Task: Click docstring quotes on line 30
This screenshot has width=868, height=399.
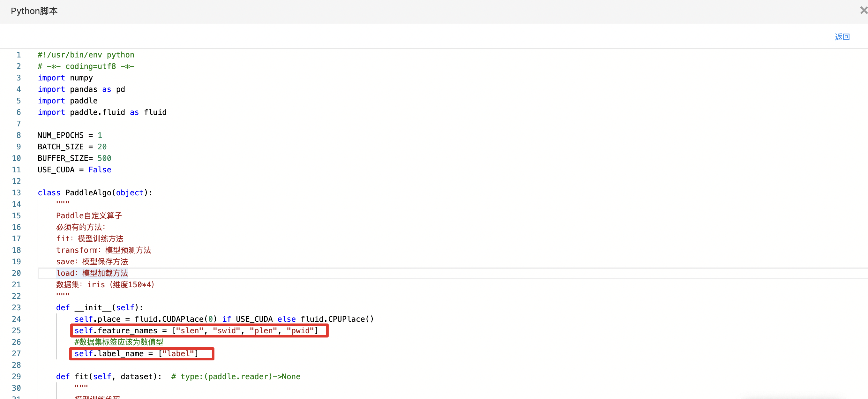Action: (x=81, y=387)
